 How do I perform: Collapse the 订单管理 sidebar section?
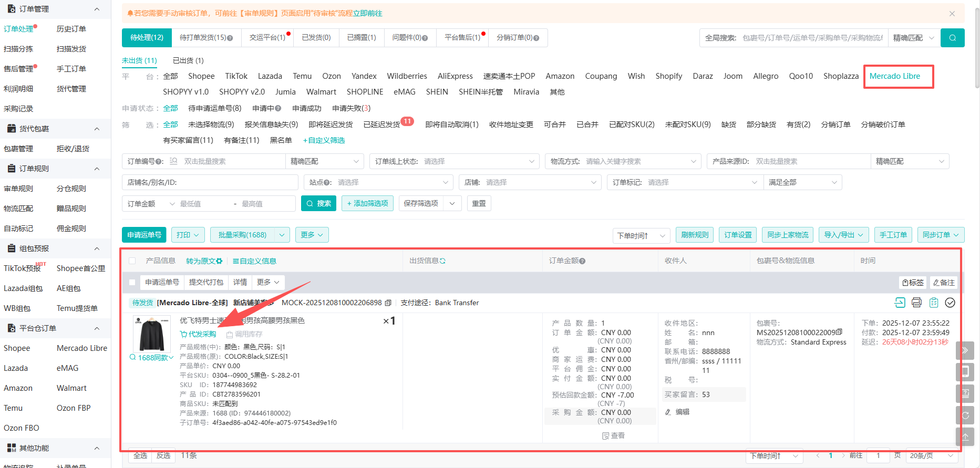pyautogui.click(x=97, y=9)
